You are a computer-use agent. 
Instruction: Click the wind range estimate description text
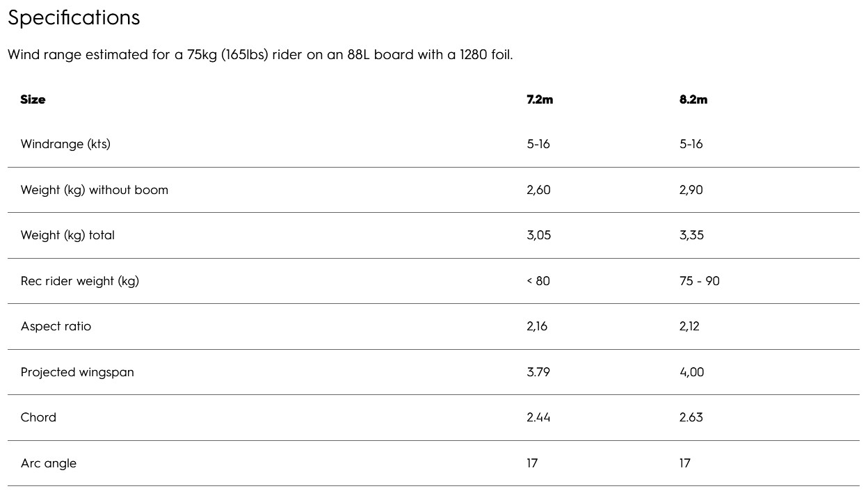(x=260, y=54)
